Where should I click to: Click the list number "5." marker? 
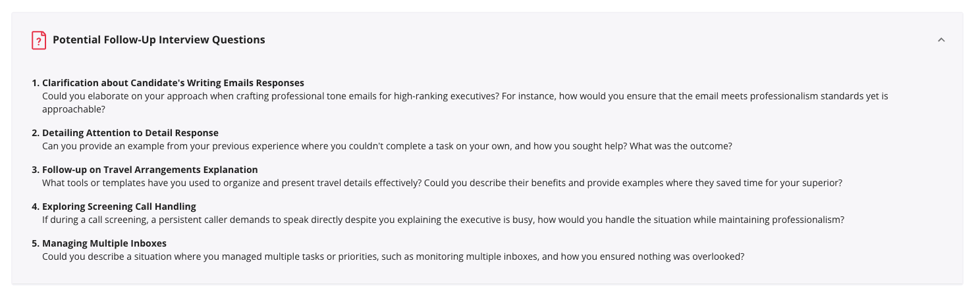point(36,243)
